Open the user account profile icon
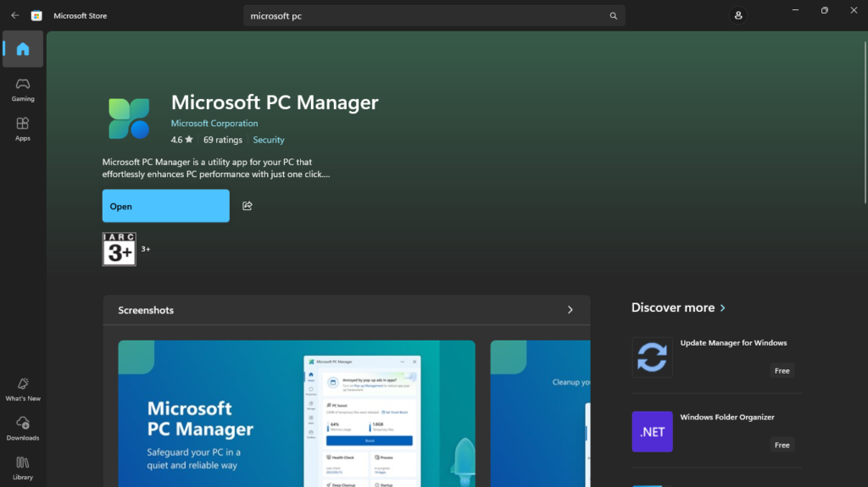The height and width of the screenshot is (487, 868). (738, 15)
